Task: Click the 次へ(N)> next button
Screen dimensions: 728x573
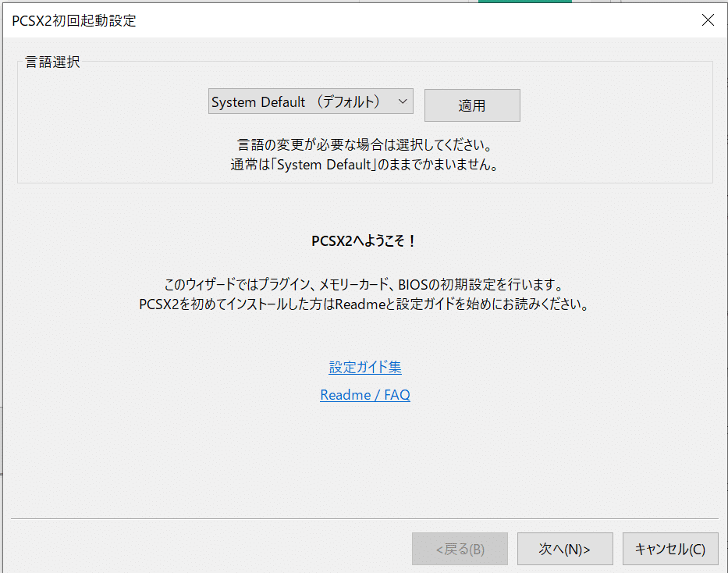Action: (565, 549)
